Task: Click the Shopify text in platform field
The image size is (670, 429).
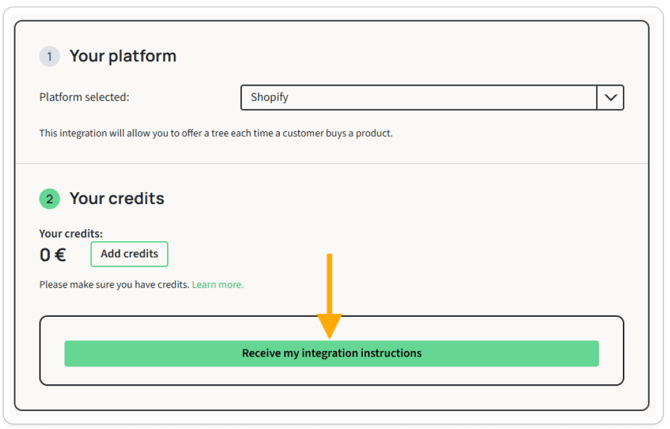Action: click(270, 97)
